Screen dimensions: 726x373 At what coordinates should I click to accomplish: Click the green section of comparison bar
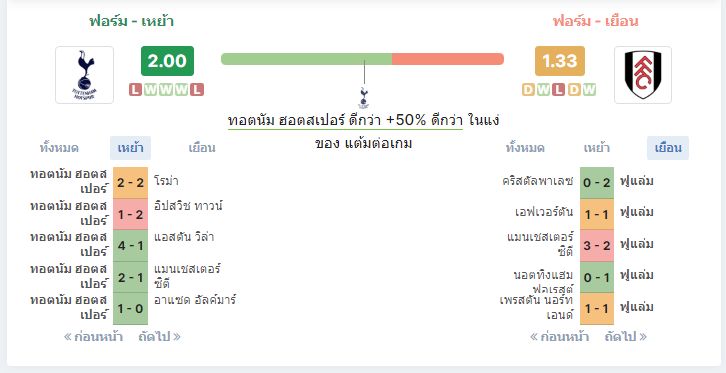point(307,59)
